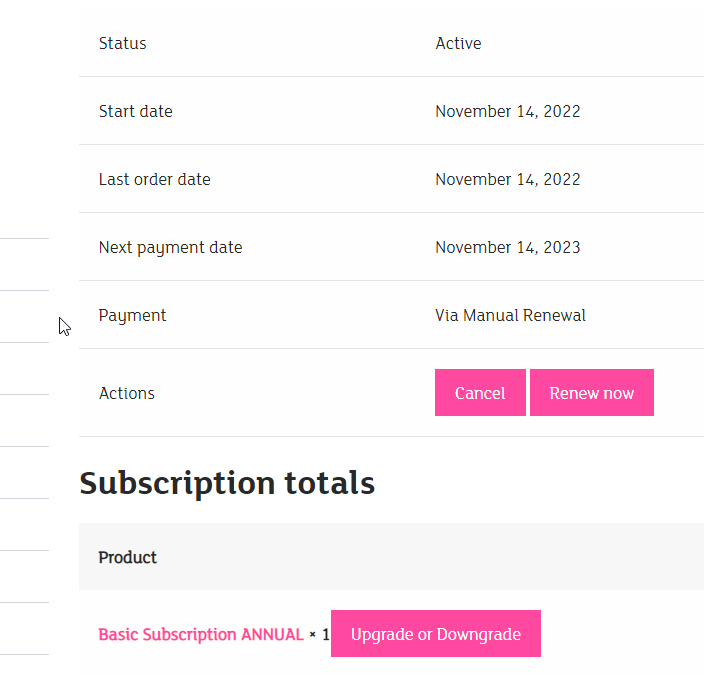Select the Start date value text
The image size is (704, 675).
click(x=507, y=111)
